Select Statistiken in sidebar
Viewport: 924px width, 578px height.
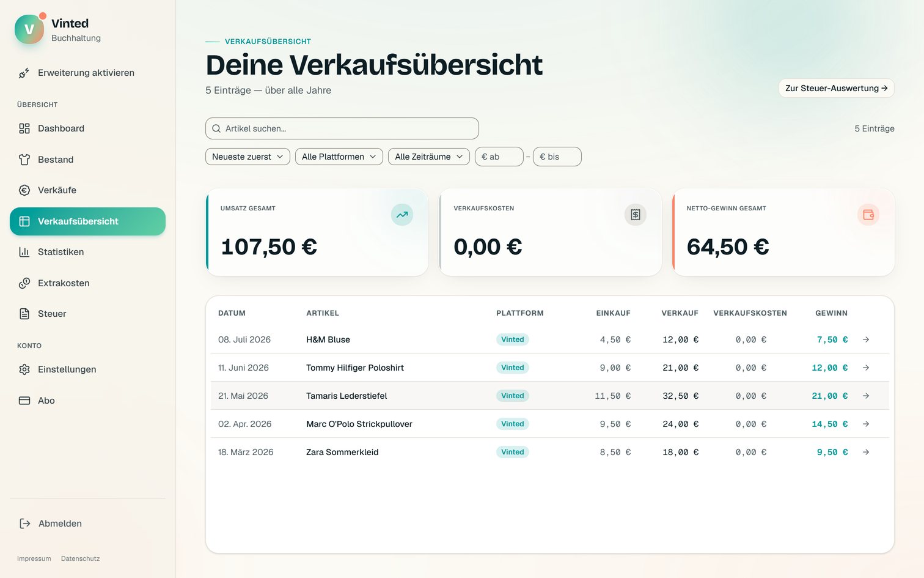coord(87,252)
